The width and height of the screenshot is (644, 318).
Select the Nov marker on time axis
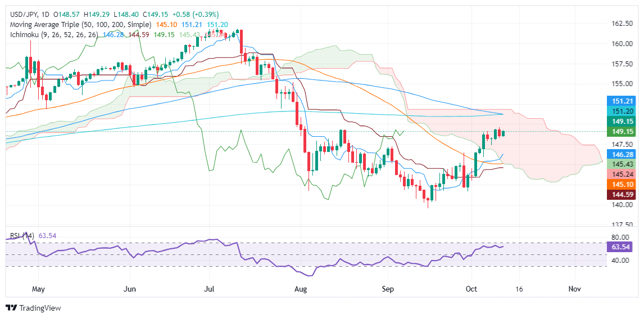[x=574, y=290]
